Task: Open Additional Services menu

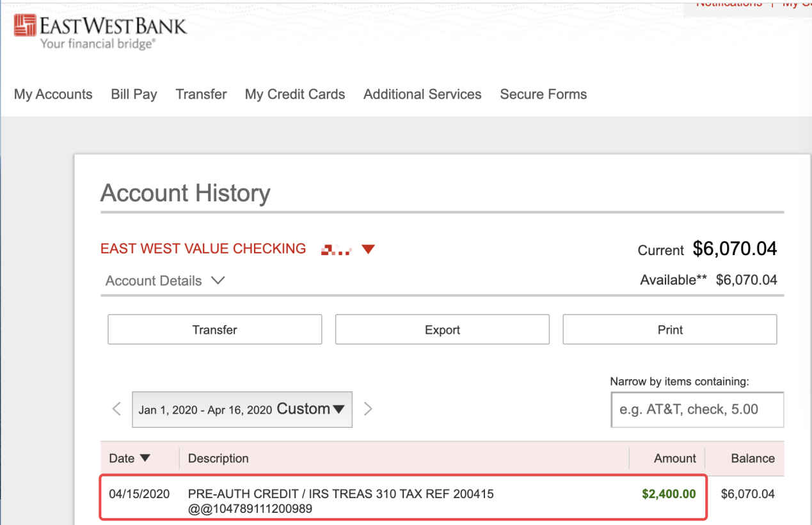Action: tap(422, 95)
